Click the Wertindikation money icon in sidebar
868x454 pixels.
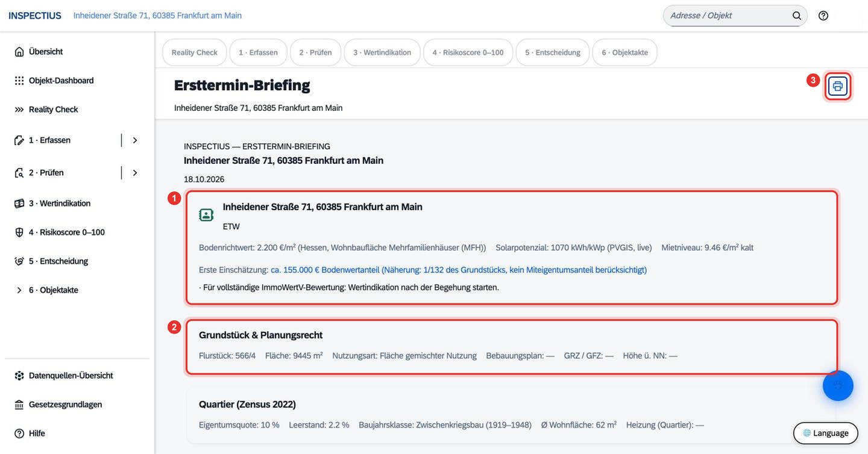coord(19,204)
